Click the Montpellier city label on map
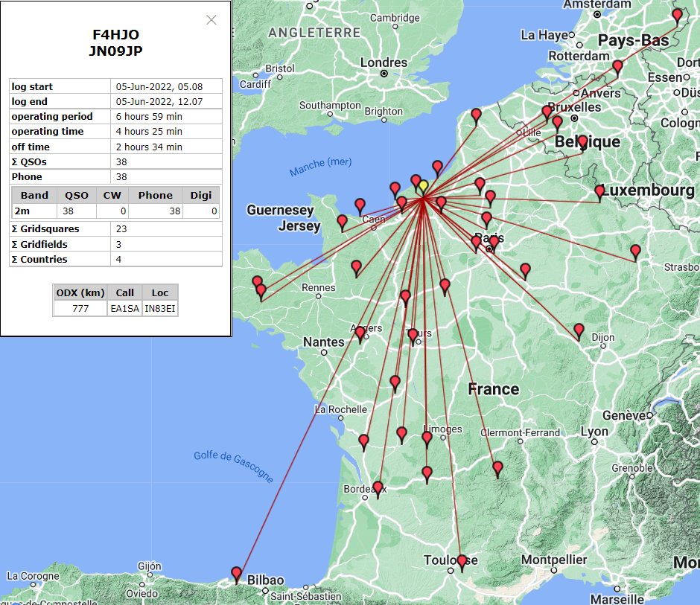Screen dimensions: 700x605 coord(554,560)
